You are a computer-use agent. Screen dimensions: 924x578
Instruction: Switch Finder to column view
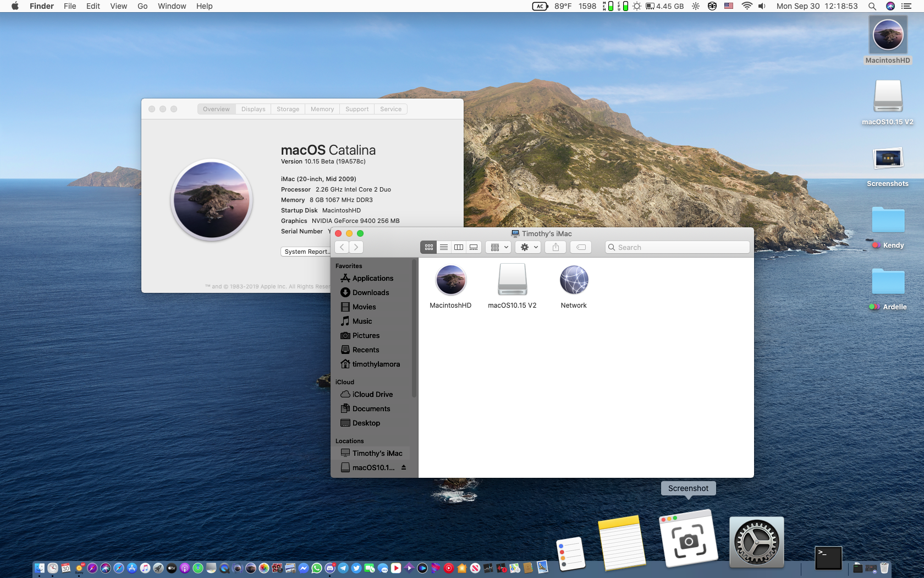(459, 247)
